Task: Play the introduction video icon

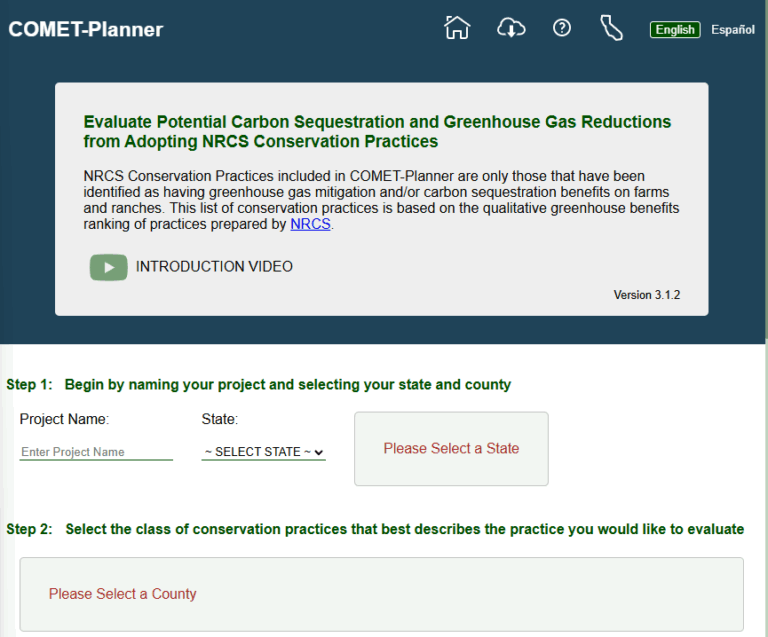Action: (108, 267)
